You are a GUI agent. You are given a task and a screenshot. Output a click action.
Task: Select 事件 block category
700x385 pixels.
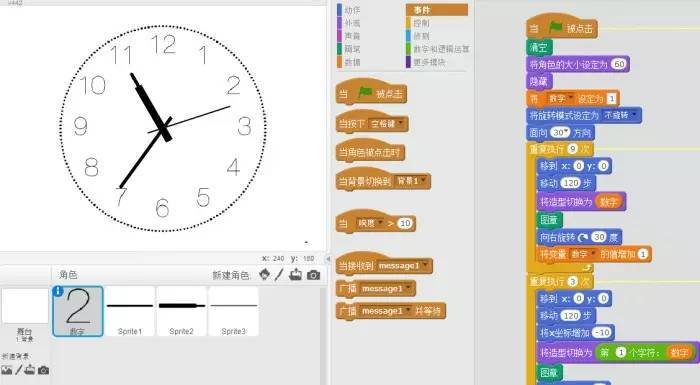click(x=437, y=10)
